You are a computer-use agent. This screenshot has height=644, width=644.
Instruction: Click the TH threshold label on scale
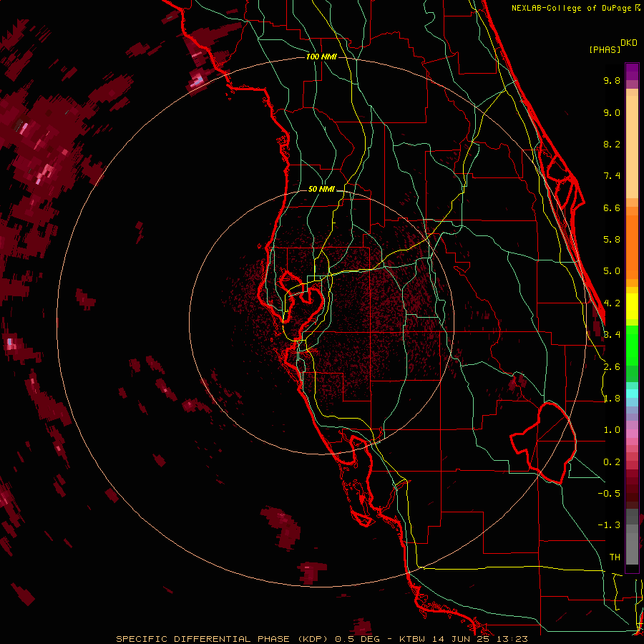[x=615, y=557]
